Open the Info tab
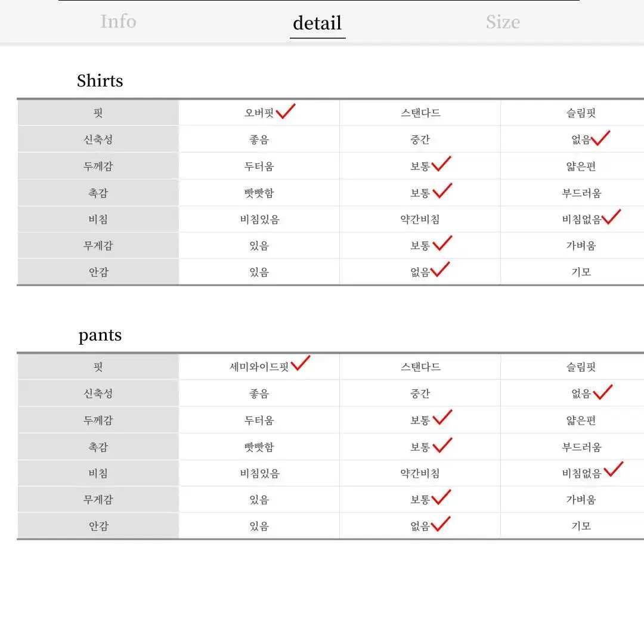 [x=118, y=21]
